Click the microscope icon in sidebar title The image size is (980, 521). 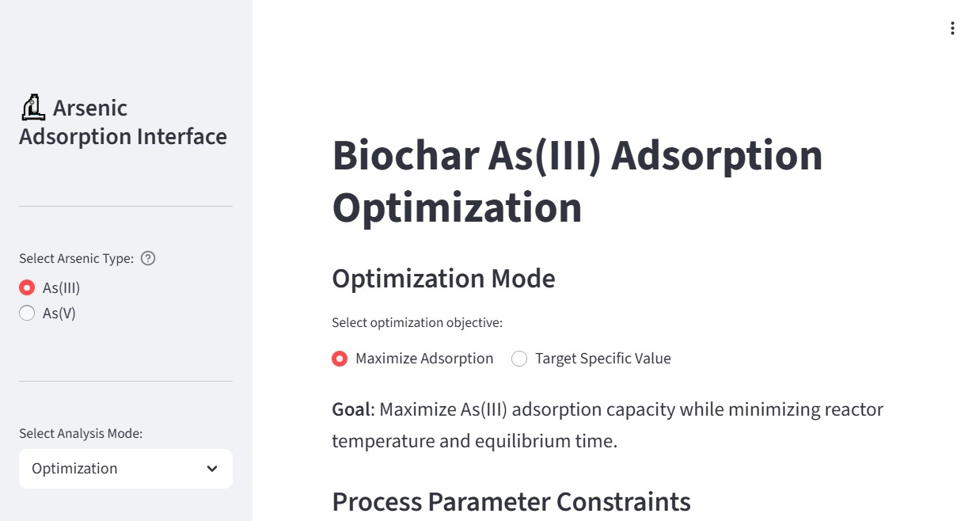[x=32, y=108]
